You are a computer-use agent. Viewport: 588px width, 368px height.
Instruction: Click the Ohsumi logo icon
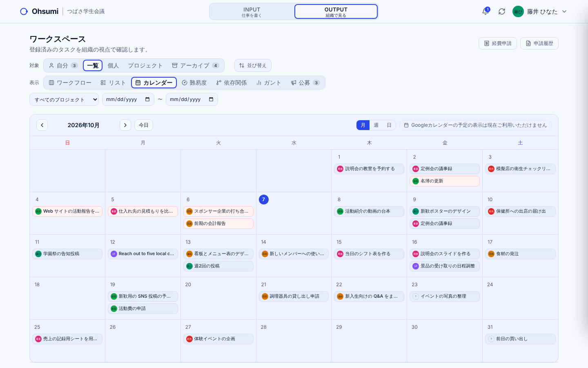point(24,11)
